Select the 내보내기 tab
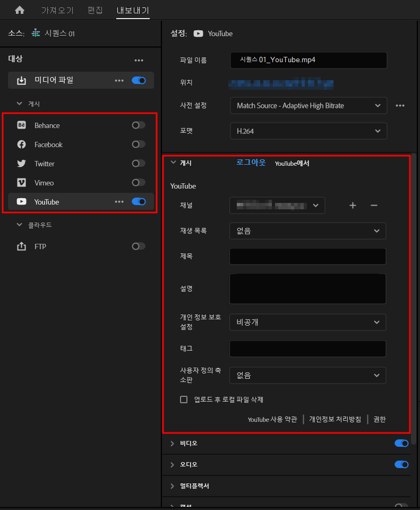420x510 pixels. (x=133, y=11)
